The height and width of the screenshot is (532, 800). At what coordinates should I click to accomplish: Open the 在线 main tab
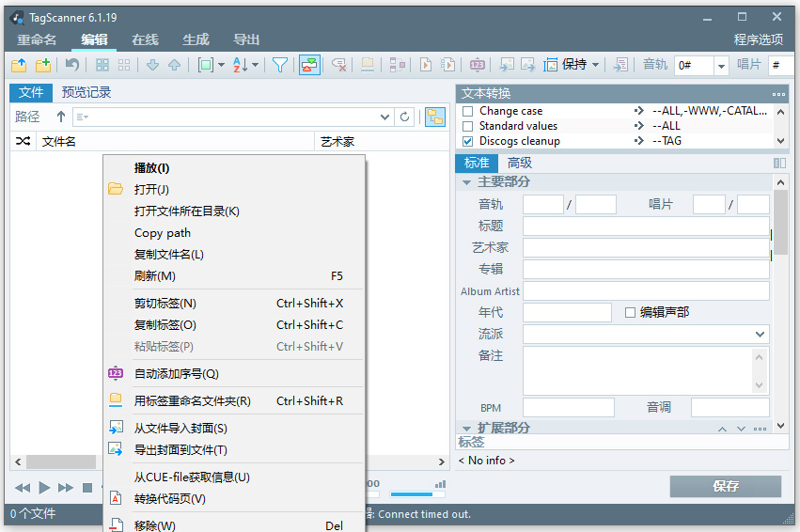pyautogui.click(x=146, y=39)
